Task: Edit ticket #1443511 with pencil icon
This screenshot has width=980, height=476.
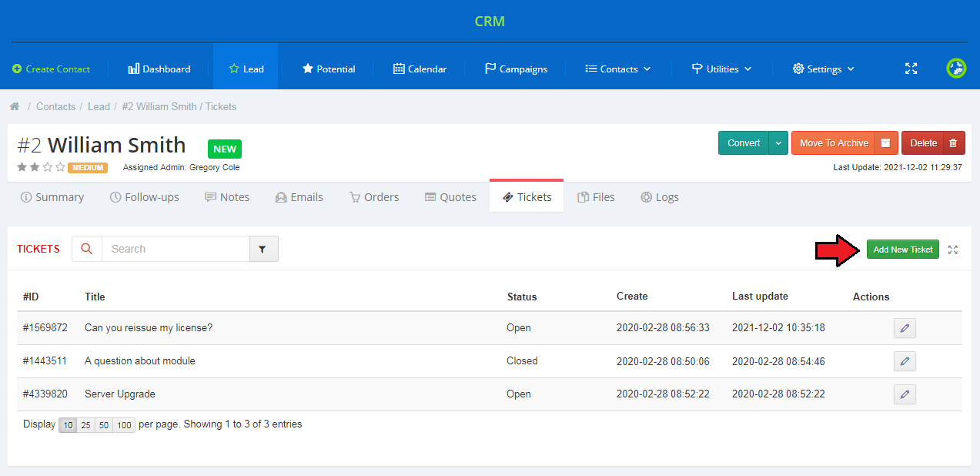Action: tap(905, 361)
